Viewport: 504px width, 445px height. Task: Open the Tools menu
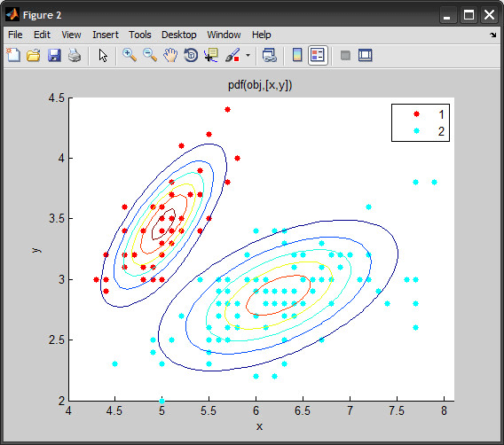coord(140,35)
